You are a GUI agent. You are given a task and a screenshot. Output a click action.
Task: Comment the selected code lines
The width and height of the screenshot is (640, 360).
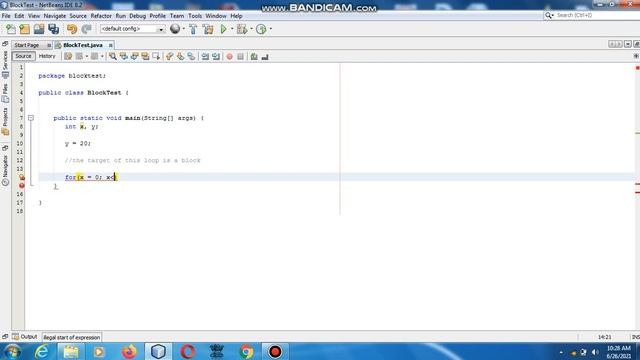click(254, 56)
